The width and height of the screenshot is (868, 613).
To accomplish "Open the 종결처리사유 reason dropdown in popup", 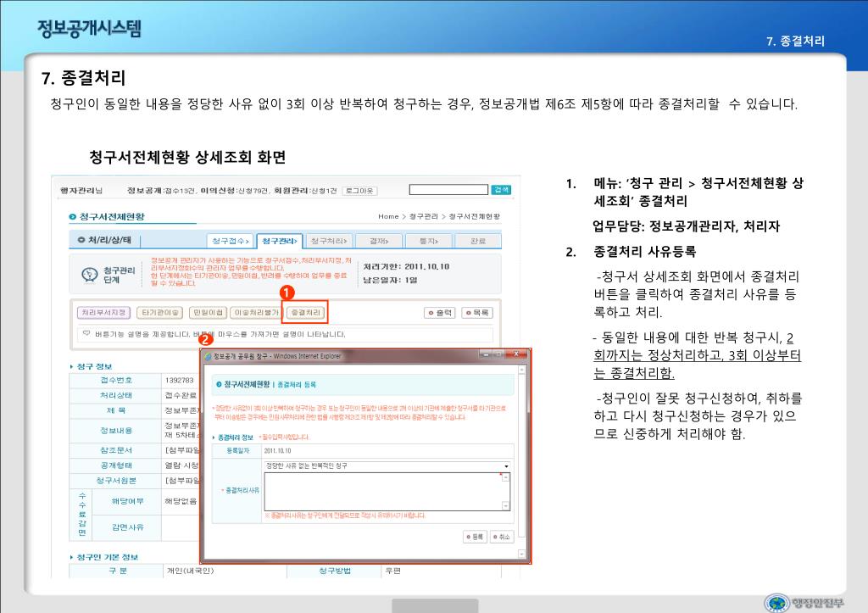I will (x=387, y=465).
